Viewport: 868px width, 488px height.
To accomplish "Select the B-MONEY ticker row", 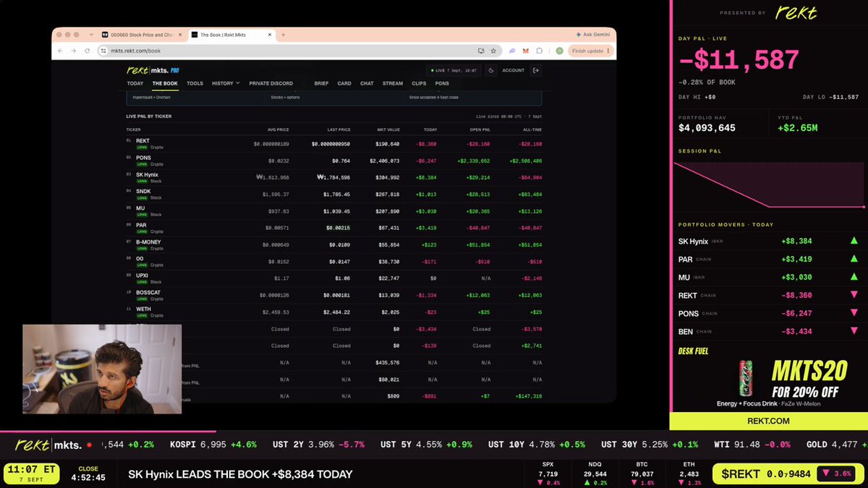I will pos(334,244).
